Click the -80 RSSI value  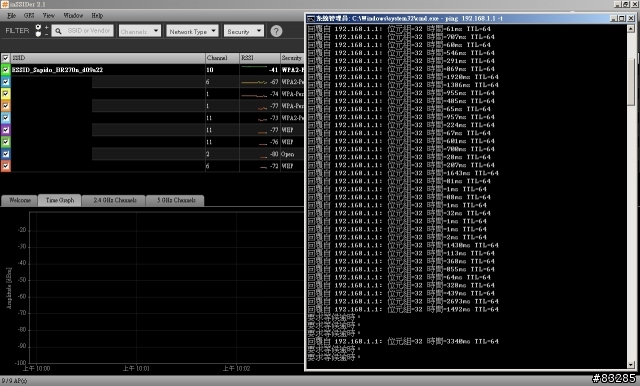274,154
